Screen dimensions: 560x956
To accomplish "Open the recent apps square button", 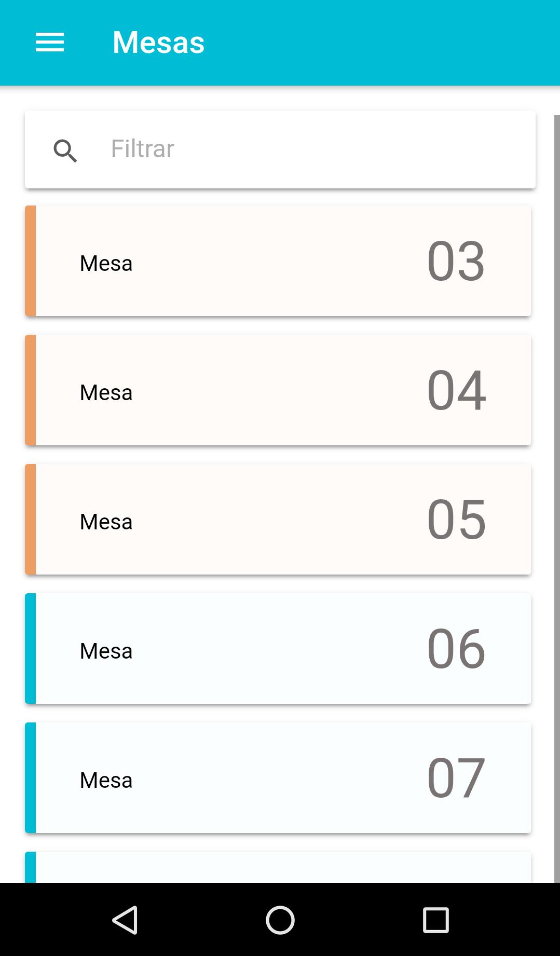I will (x=435, y=920).
